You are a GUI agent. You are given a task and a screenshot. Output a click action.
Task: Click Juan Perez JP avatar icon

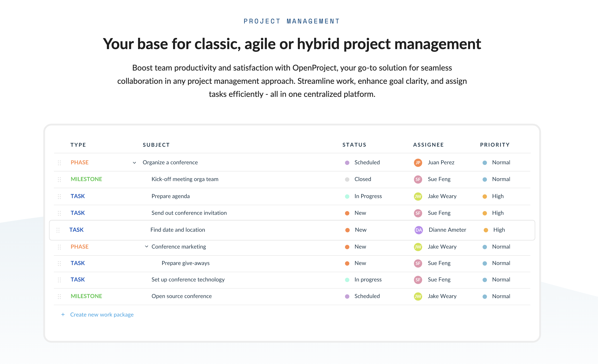click(x=418, y=163)
